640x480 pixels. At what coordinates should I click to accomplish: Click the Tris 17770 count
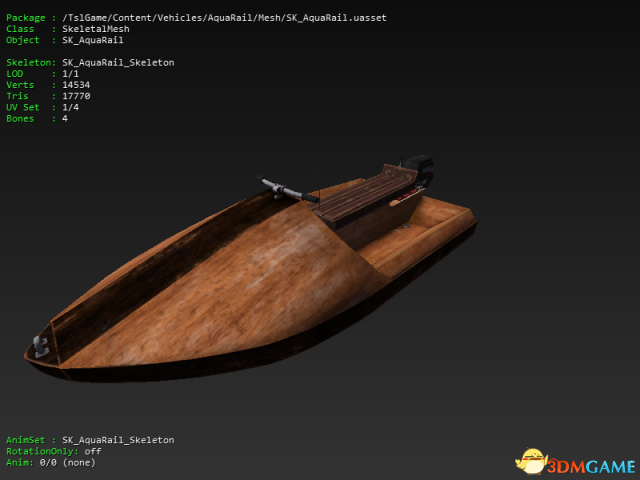point(48,96)
